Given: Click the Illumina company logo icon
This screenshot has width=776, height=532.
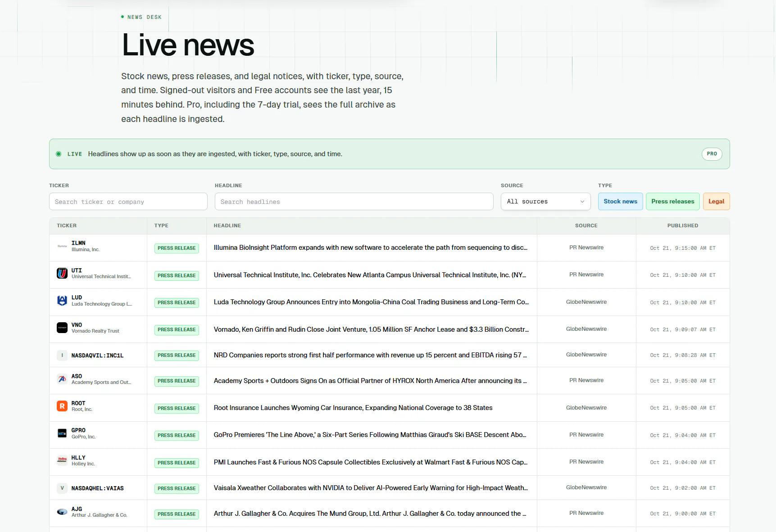Looking at the screenshot, I should tap(62, 246).
